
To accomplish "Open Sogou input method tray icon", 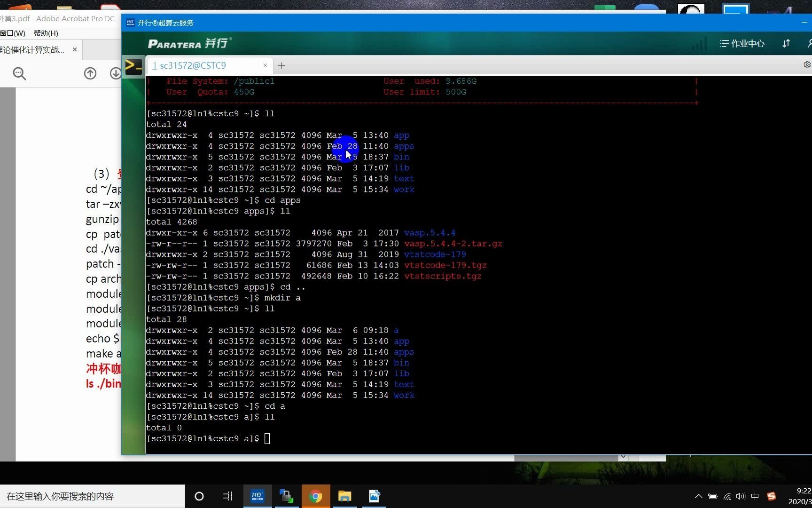I will tap(771, 496).
